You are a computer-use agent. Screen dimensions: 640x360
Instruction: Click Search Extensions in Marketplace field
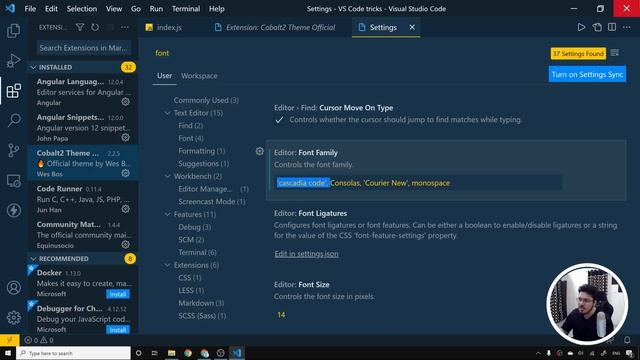coord(84,48)
